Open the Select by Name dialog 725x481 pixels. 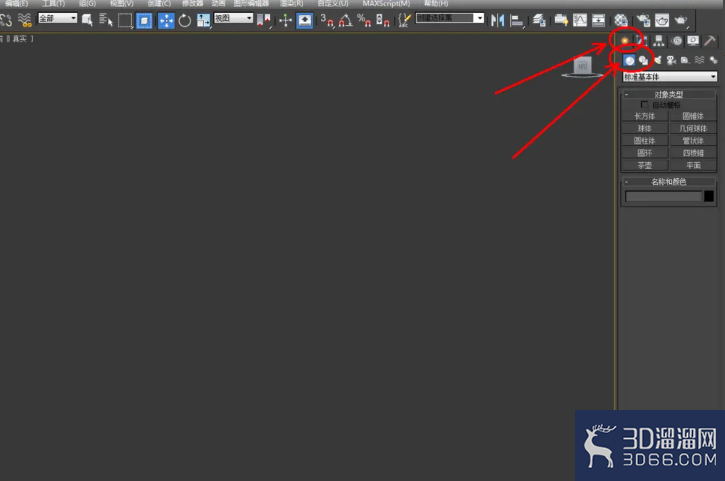click(x=106, y=20)
